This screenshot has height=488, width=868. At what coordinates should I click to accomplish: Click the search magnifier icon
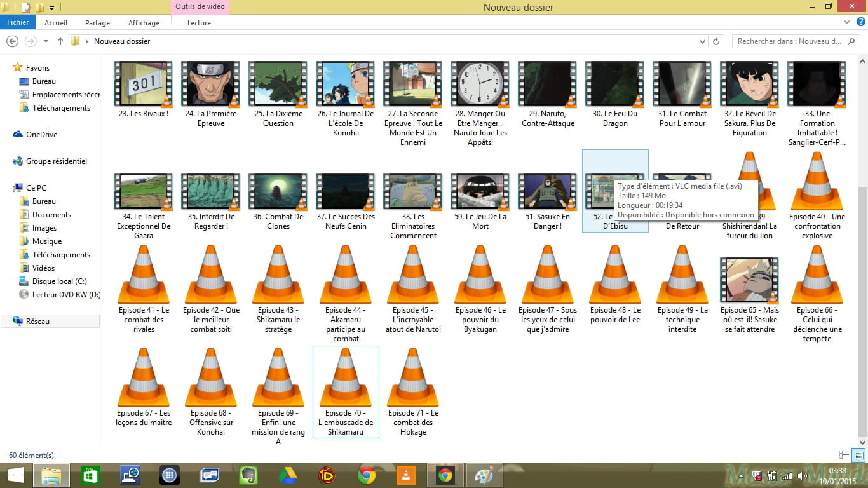click(x=852, y=41)
